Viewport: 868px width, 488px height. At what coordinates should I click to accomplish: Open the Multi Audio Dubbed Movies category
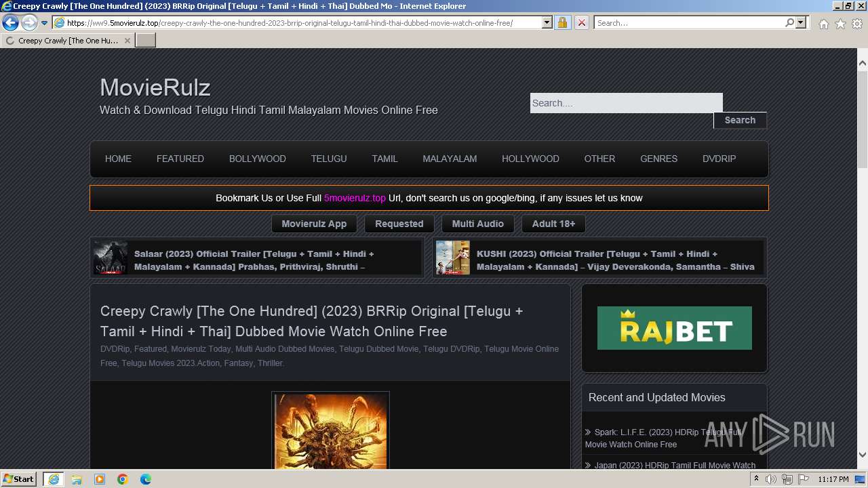coord(285,349)
